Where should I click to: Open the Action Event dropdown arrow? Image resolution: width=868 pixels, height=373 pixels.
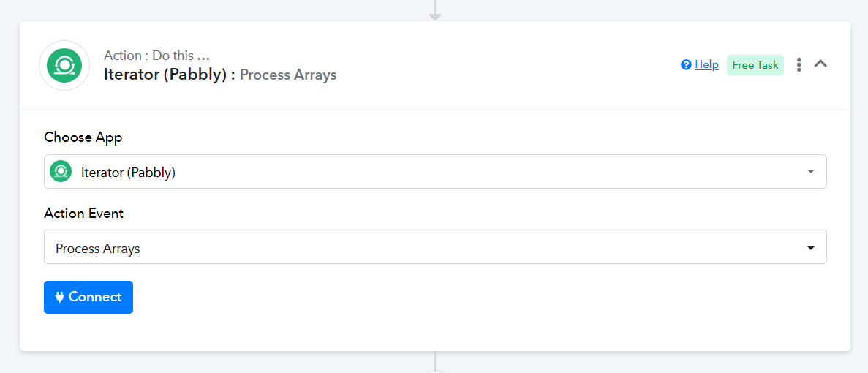pos(811,248)
